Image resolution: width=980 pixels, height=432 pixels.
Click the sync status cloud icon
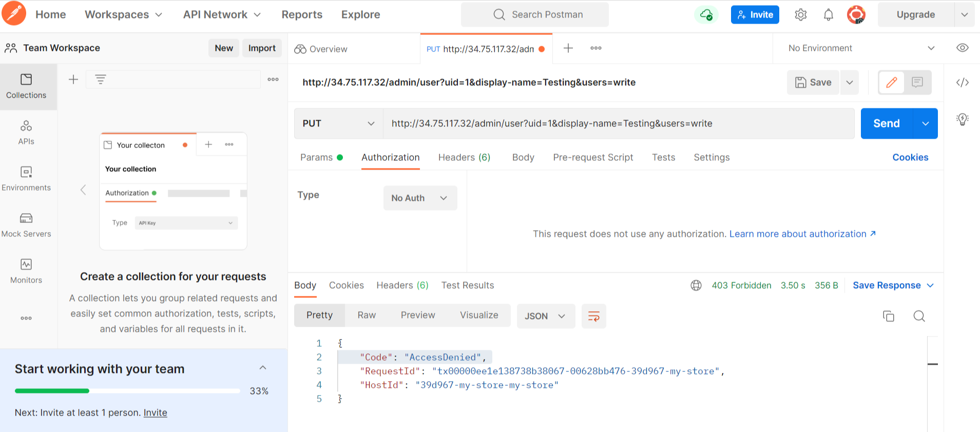pos(706,14)
